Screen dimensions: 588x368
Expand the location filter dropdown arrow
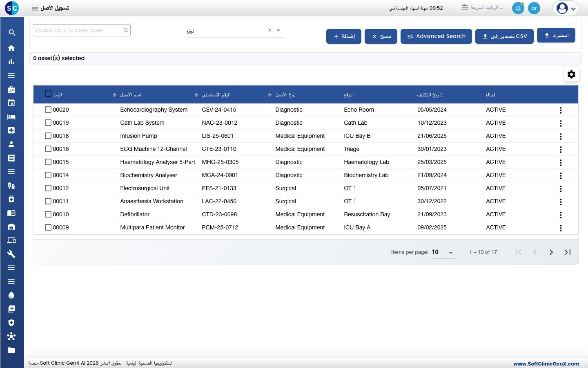pos(278,30)
